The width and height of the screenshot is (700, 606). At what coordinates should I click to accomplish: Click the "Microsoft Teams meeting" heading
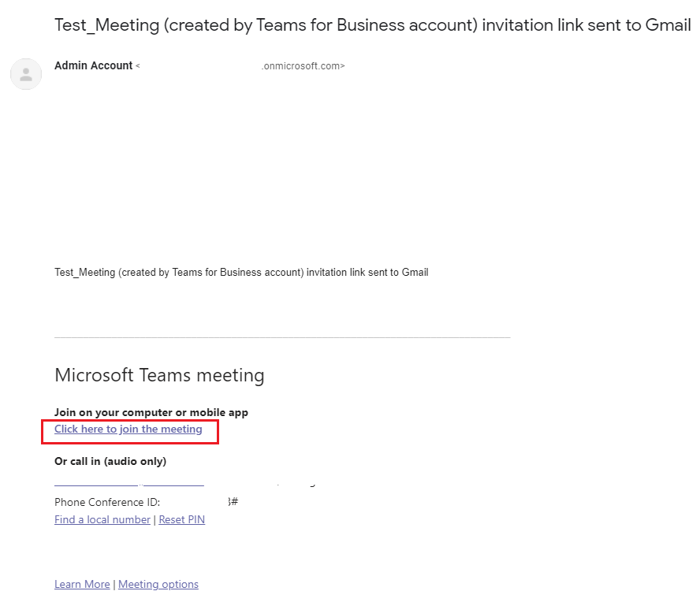pyautogui.click(x=159, y=375)
